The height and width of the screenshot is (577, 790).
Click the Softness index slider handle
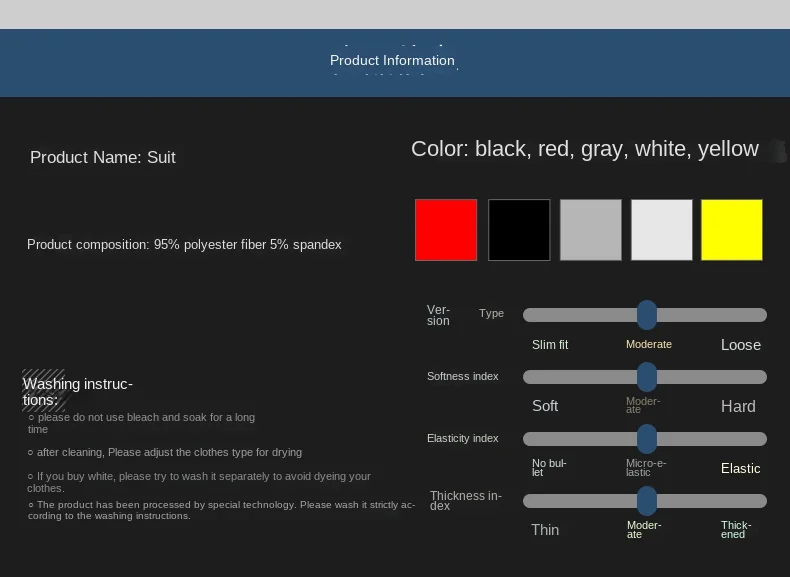coord(647,377)
